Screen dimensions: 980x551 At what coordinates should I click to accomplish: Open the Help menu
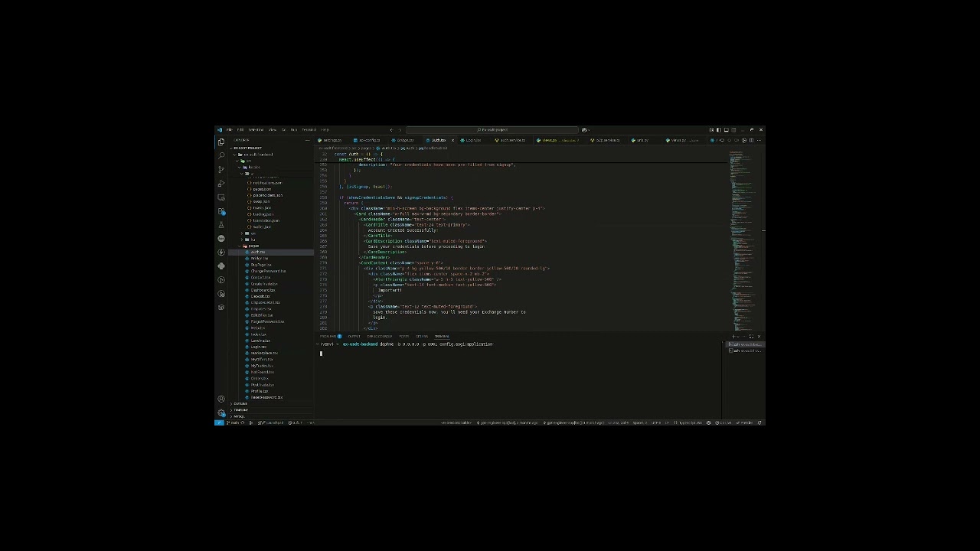tap(325, 130)
